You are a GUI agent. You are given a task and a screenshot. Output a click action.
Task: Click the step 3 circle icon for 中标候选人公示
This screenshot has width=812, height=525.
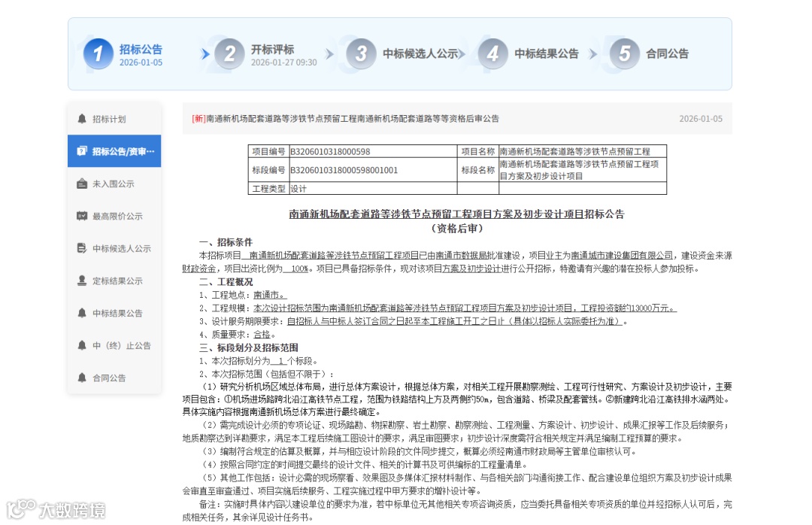(361, 53)
